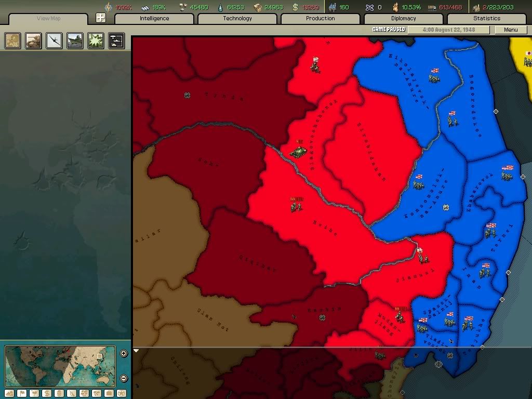Click the oil value 61253
The height and width of the screenshot is (399, 532).
click(235, 7)
